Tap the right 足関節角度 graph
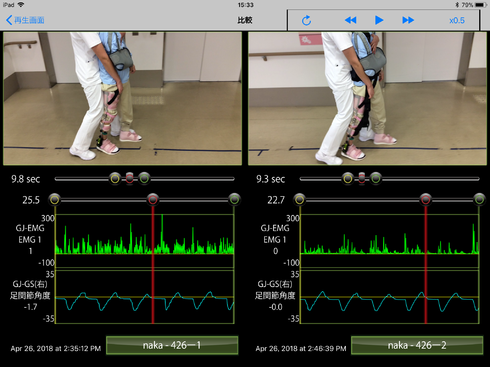This screenshot has width=490, height=367. tap(389, 297)
